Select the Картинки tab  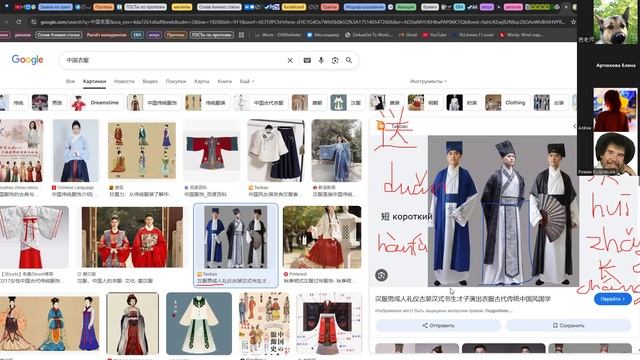pos(94,81)
